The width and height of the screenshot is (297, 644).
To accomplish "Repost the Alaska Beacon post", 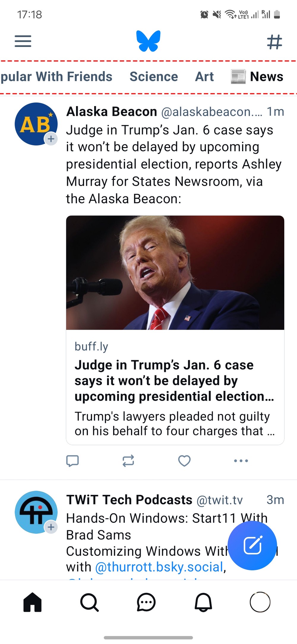I will 128,461.
